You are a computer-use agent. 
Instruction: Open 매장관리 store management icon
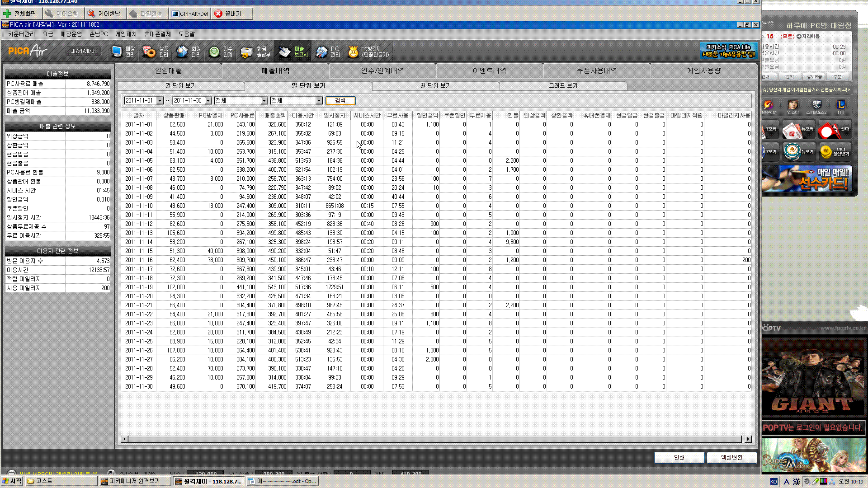click(123, 52)
